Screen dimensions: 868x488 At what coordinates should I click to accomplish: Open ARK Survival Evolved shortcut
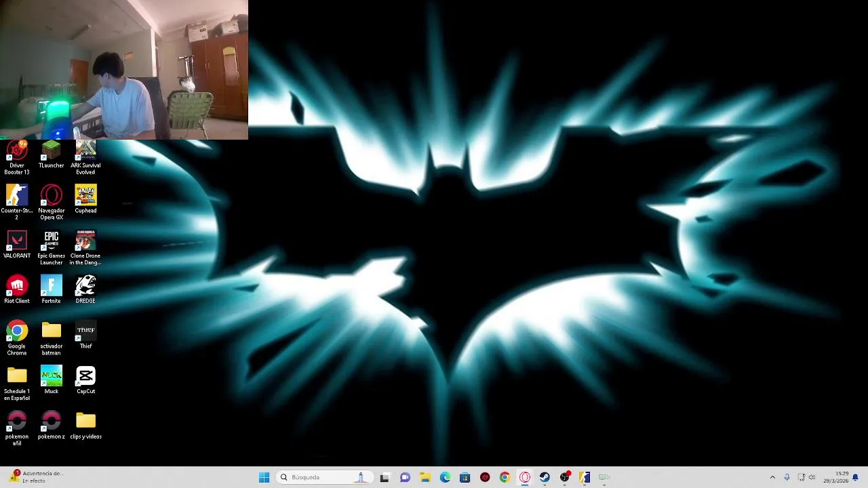tap(85, 157)
